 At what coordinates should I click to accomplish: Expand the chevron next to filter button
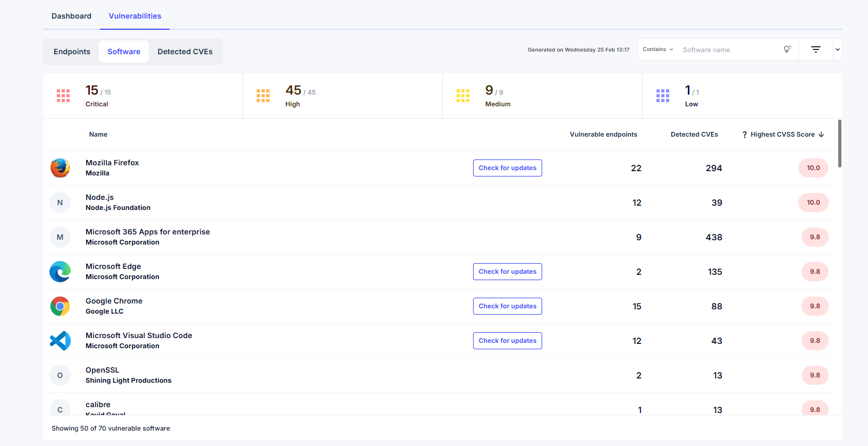(838, 49)
